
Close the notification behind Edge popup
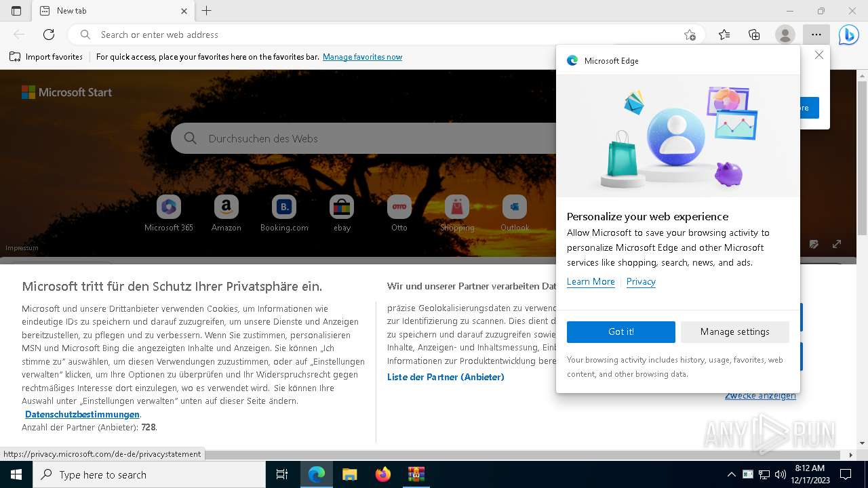click(x=819, y=55)
